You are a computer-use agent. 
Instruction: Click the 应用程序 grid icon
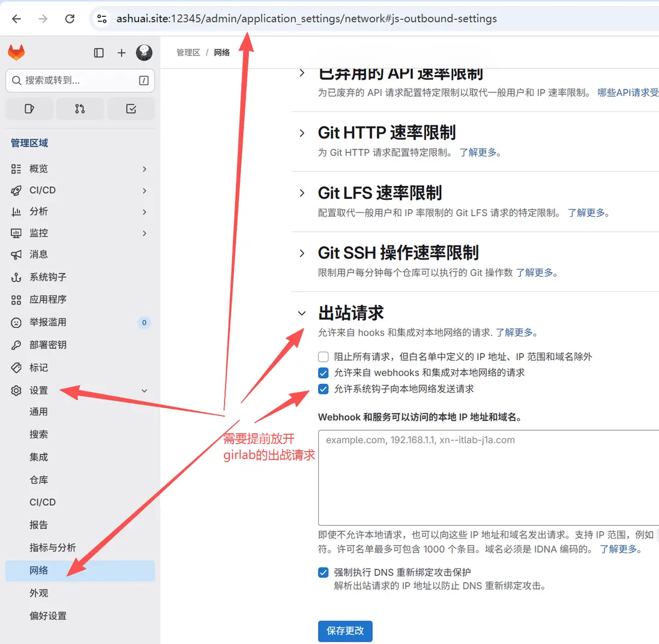tap(16, 299)
